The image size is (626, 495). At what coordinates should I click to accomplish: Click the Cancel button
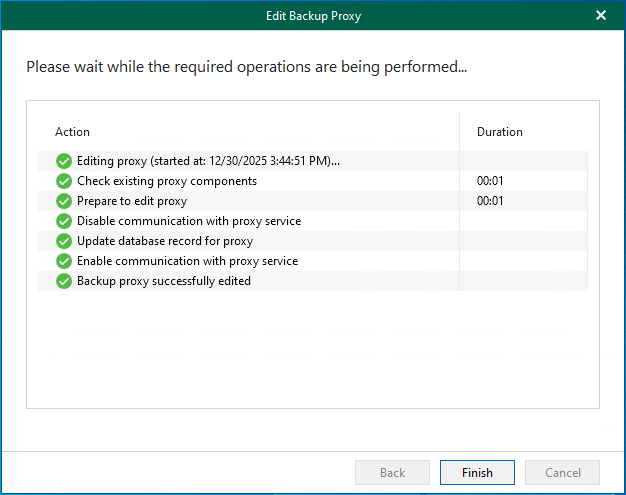coord(562,472)
